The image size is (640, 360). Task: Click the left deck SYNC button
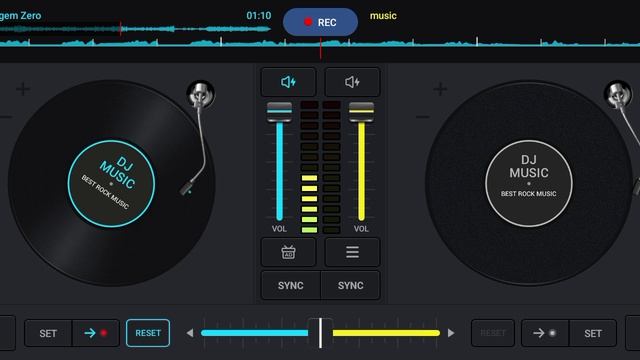coord(291,285)
